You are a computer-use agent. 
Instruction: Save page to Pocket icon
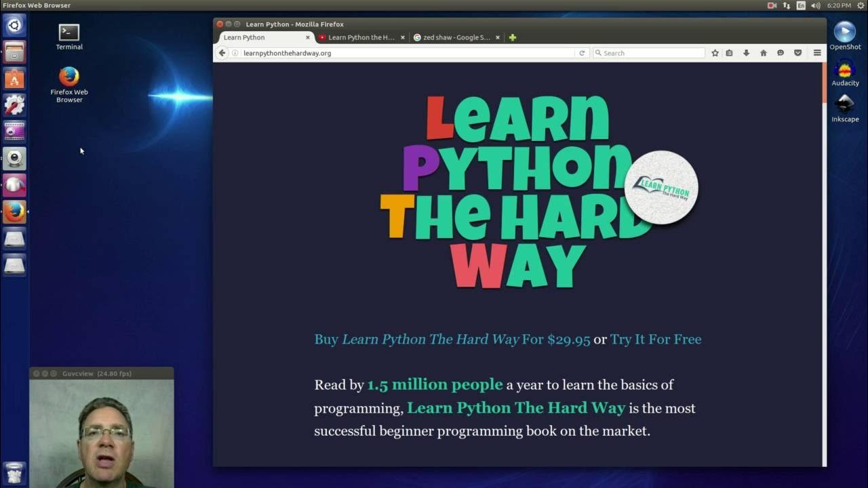797,53
